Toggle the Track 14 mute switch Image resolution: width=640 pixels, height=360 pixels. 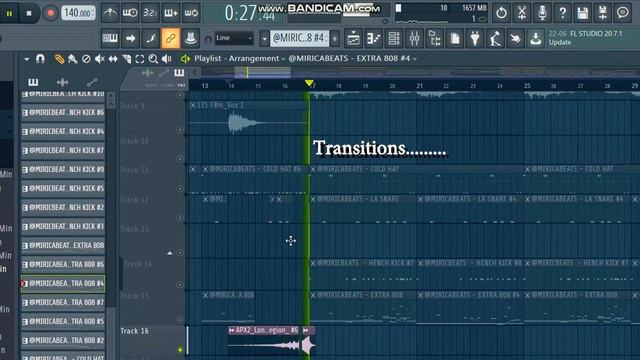[180, 284]
